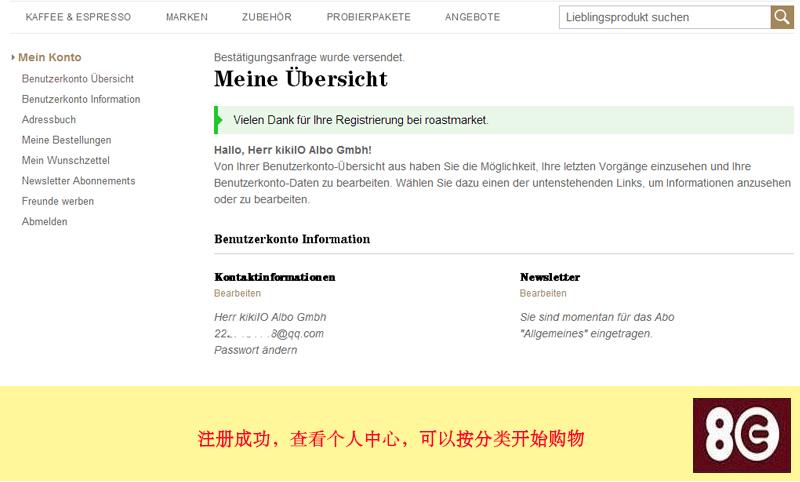Expand the Mein Konto arrow
Screen dimensions: 800x482
13,58
